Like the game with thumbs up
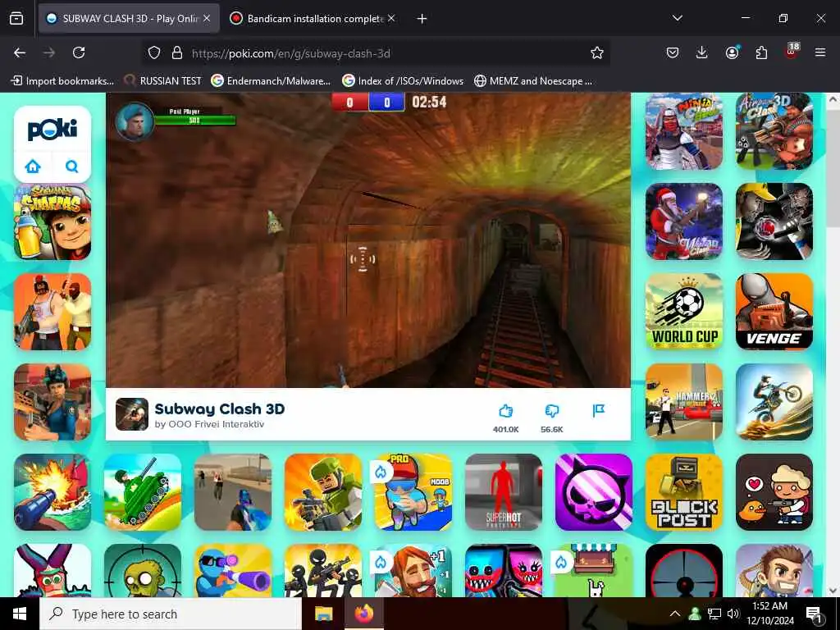 505,411
